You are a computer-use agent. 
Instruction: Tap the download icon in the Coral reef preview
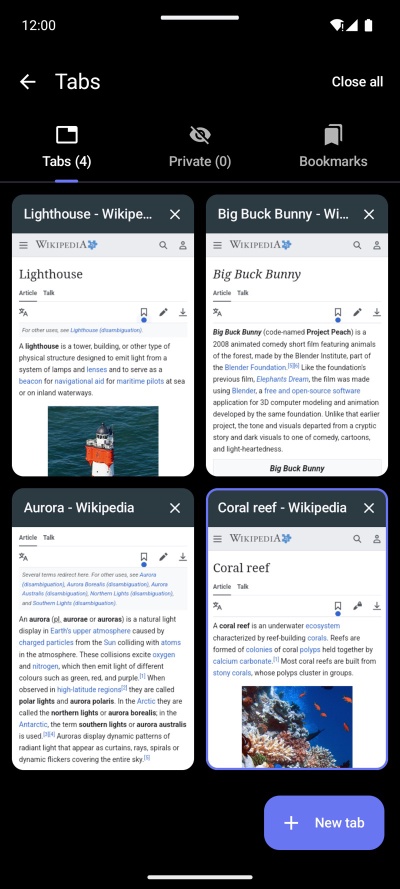pyautogui.click(x=376, y=606)
